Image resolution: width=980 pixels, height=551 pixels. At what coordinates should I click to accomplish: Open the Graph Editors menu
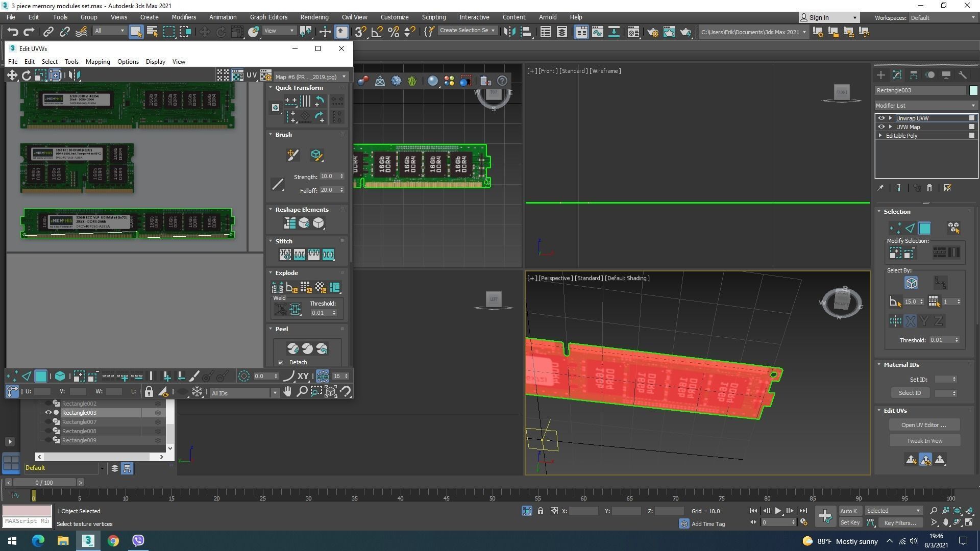pos(268,17)
